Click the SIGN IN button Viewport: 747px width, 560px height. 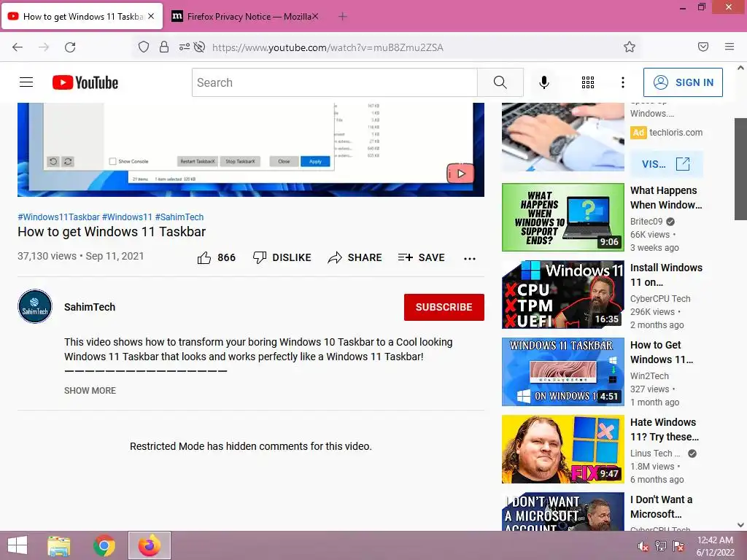click(x=683, y=82)
